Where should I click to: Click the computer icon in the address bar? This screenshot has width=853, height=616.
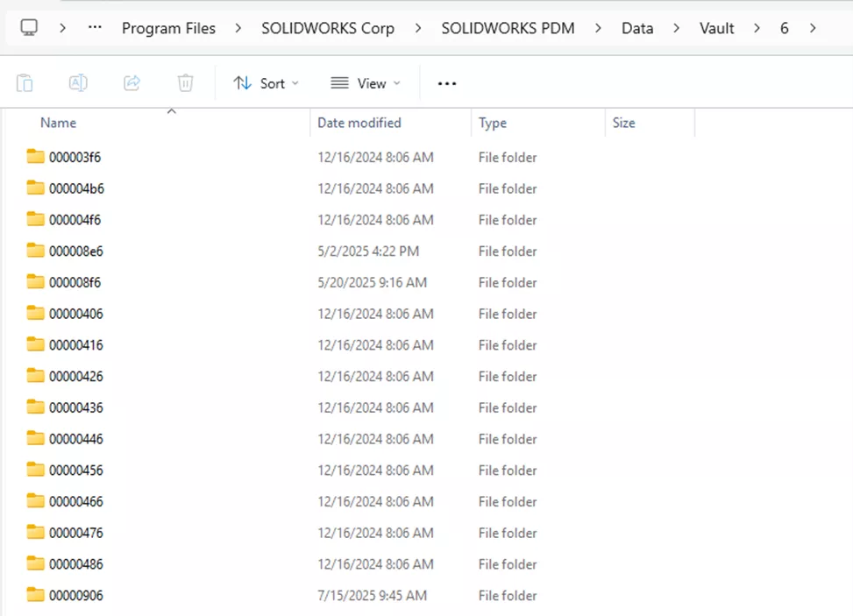click(29, 27)
